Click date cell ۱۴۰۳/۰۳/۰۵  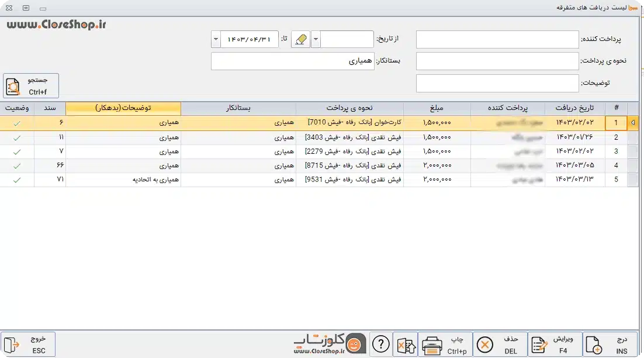pos(574,165)
